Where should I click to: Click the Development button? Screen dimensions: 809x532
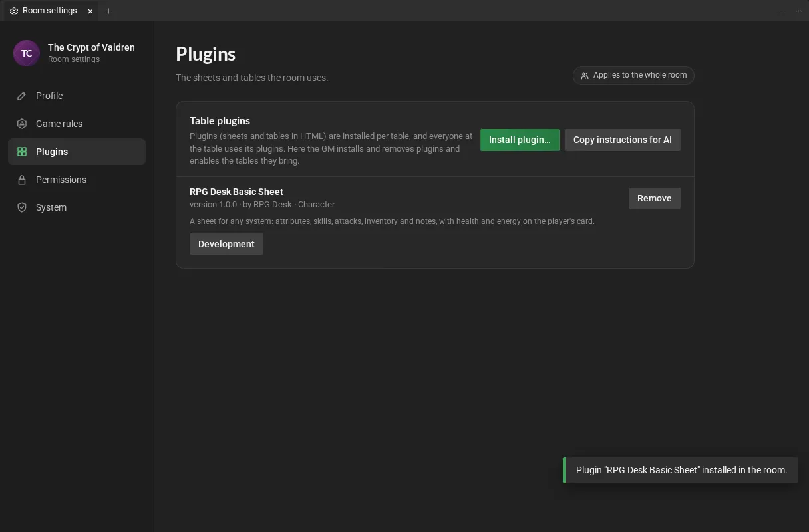point(226,244)
